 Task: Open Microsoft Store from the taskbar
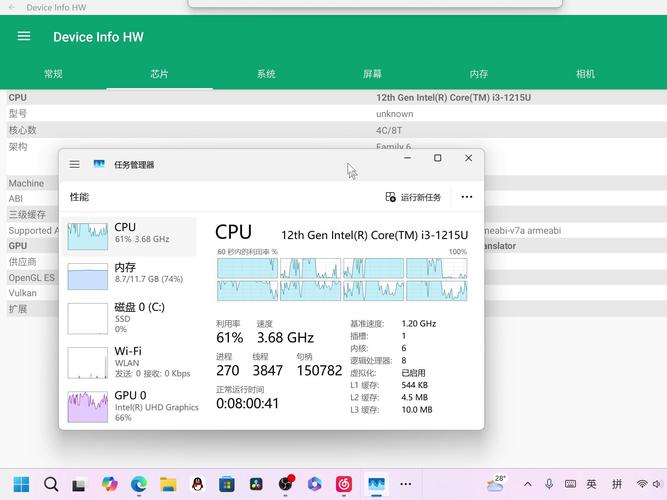227,484
